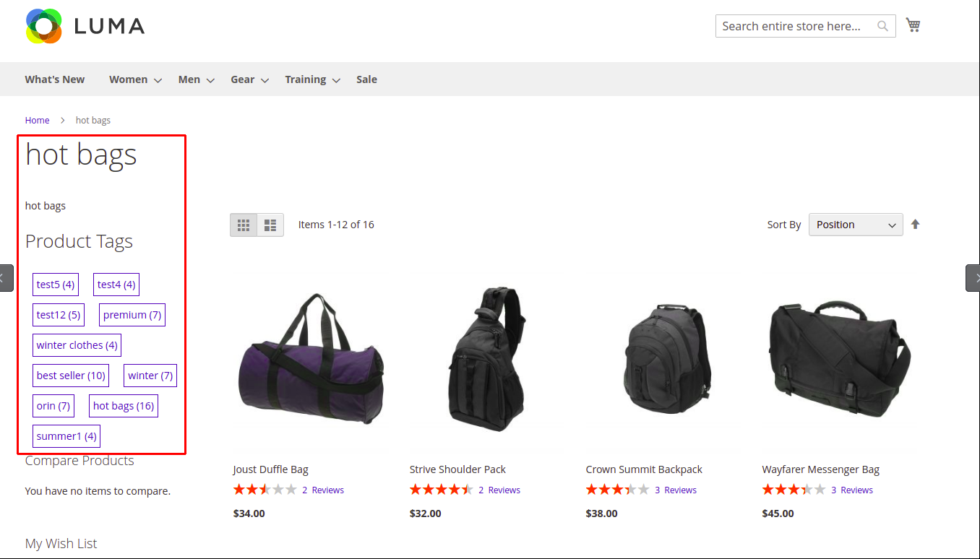Expand the Training menu

[312, 79]
